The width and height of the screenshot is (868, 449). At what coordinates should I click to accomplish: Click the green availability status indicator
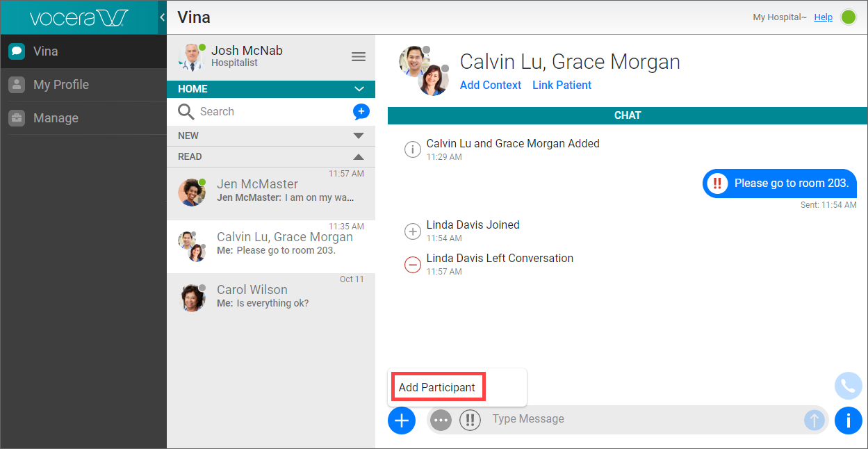[849, 17]
